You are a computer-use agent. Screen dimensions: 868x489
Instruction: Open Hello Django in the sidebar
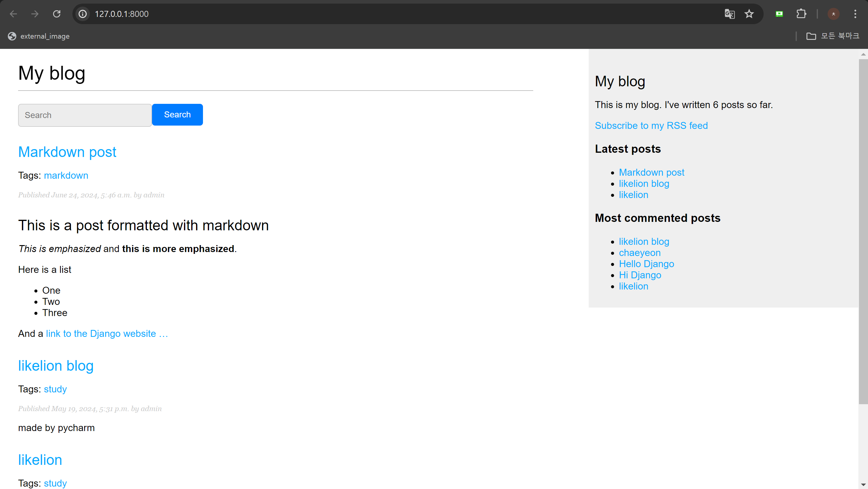[646, 264]
